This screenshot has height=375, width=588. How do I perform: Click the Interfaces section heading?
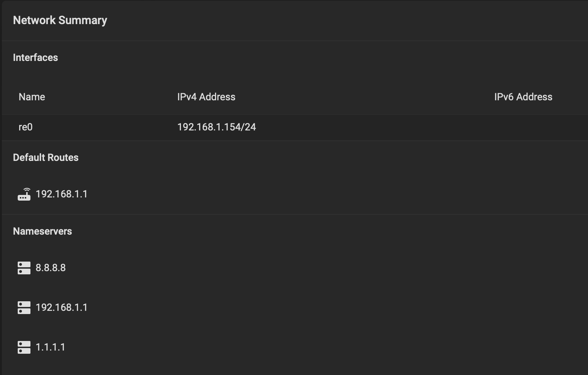tap(35, 57)
